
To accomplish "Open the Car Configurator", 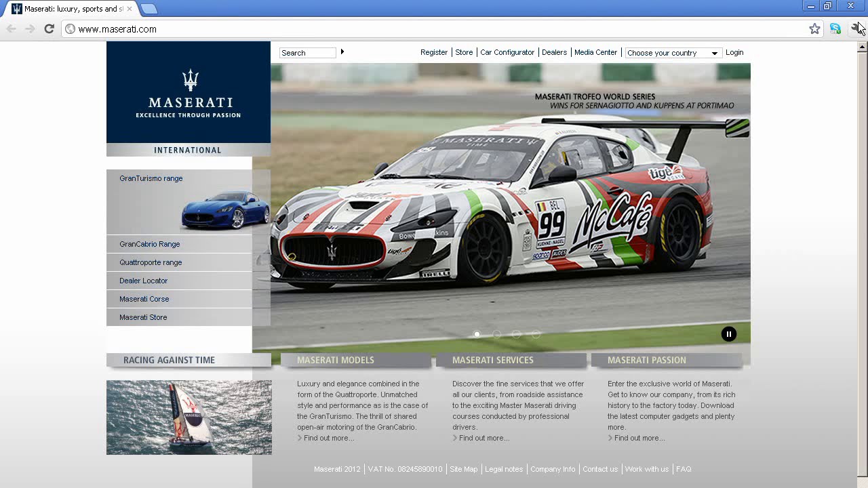I will point(507,52).
